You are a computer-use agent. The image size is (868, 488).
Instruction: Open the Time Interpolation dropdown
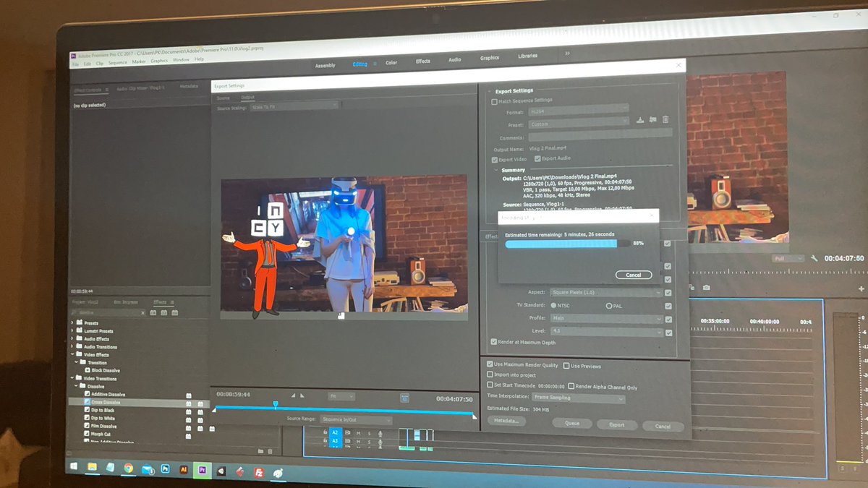(x=578, y=398)
